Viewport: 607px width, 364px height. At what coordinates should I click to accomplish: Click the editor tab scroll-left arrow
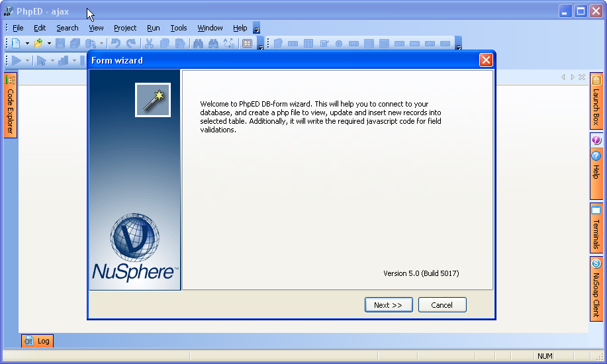[563, 77]
